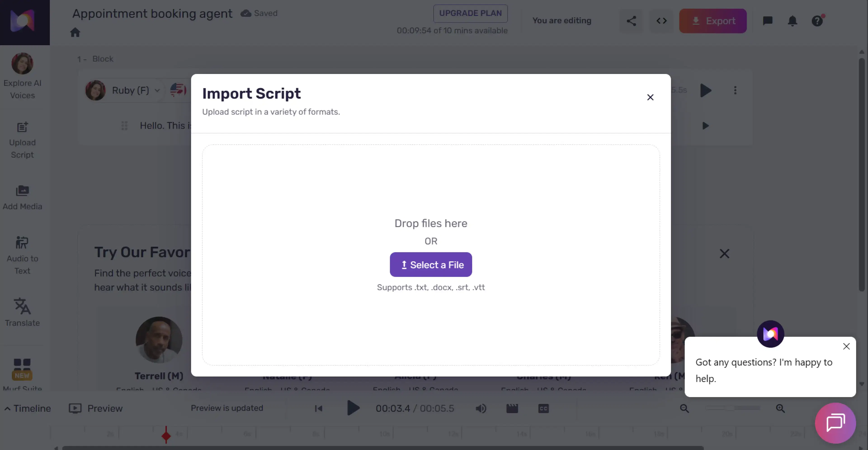Click Select a File button
Image resolution: width=868 pixels, height=450 pixels.
click(x=431, y=265)
